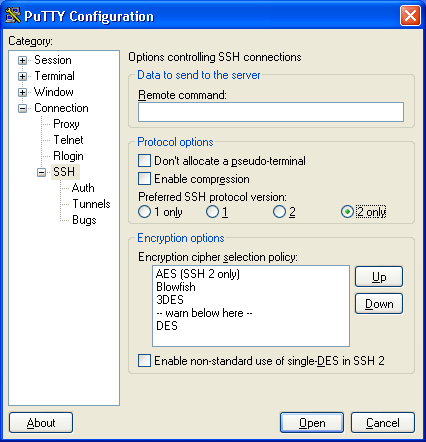
Task: Enable non-standard single-DES in SSH 2
Action: click(x=261, y=361)
